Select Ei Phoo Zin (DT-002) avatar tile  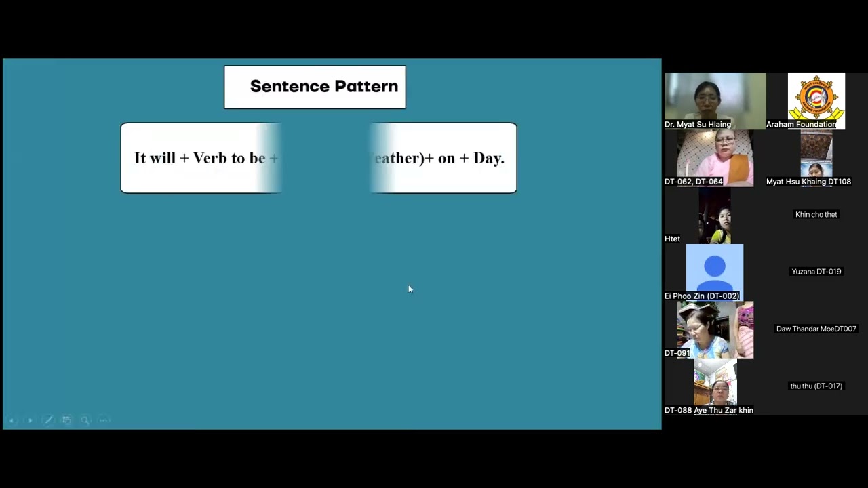click(715, 272)
